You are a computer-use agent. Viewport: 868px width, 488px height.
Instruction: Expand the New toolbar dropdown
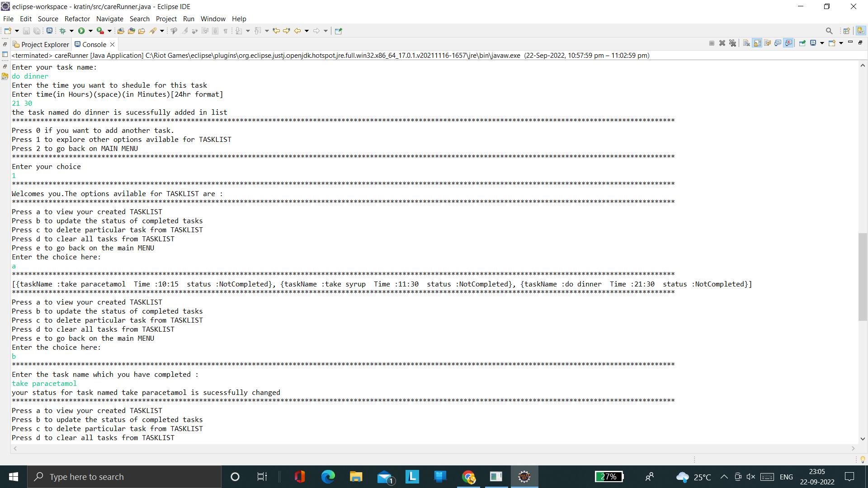pos(17,31)
